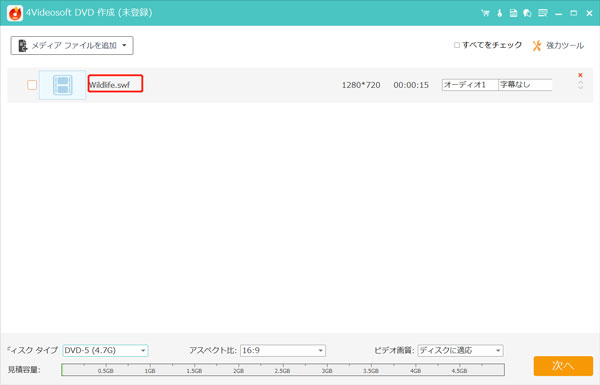Open the ディスクに適応 video quality dropdown
Image resolution: width=600 pixels, height=385 pixels.
(460, 350)
